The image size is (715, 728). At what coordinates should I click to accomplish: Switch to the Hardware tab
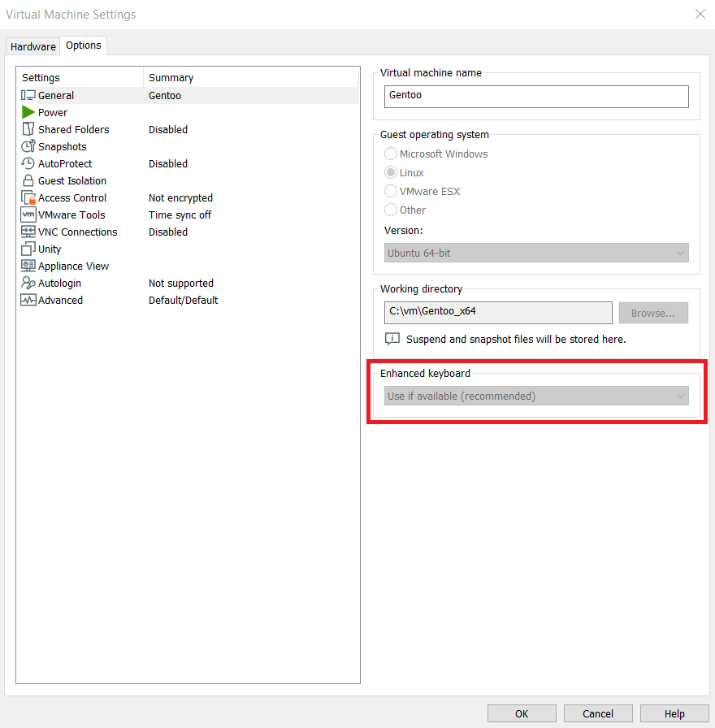pos(33,47)
